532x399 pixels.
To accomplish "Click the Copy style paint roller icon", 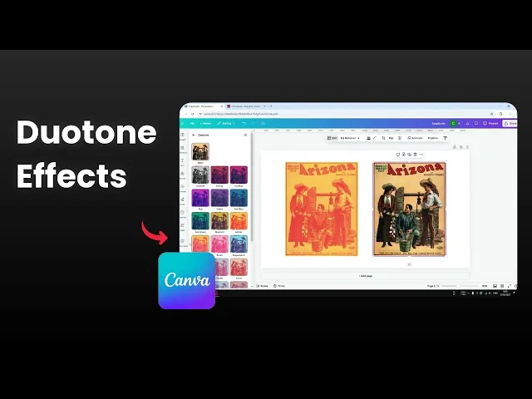I will pos(445,138).
